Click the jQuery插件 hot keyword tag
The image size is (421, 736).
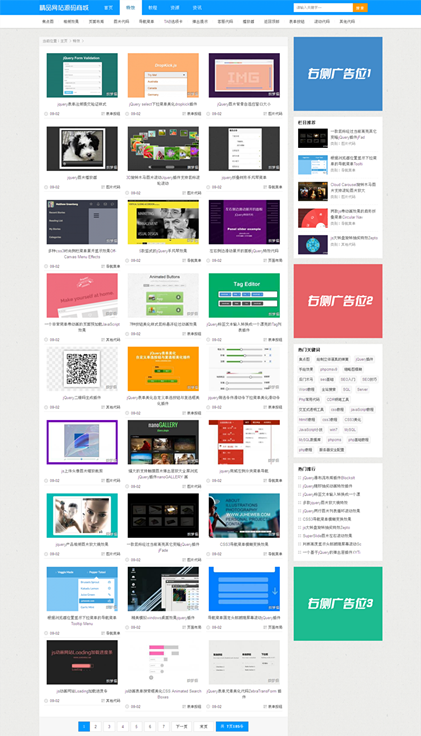coord(364,359)
